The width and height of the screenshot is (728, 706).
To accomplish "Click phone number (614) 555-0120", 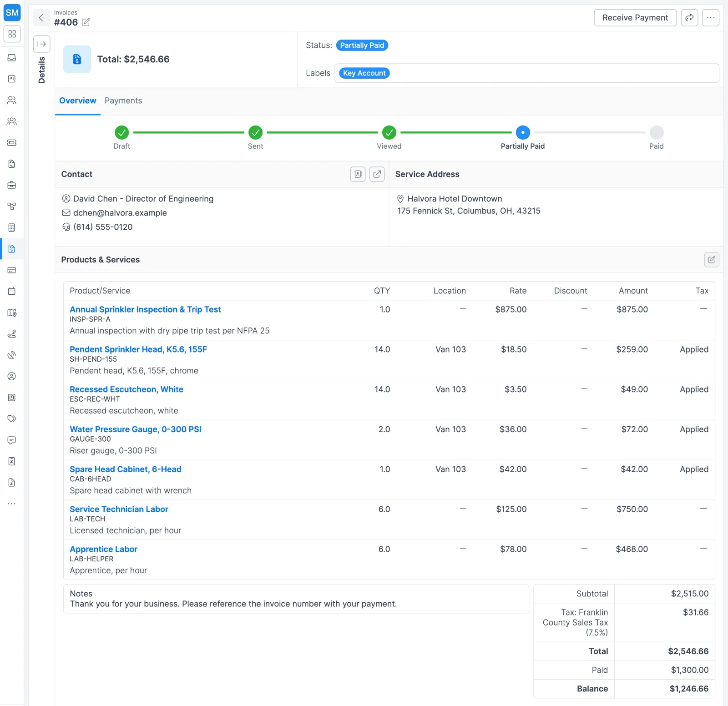I will pos(103,227).
